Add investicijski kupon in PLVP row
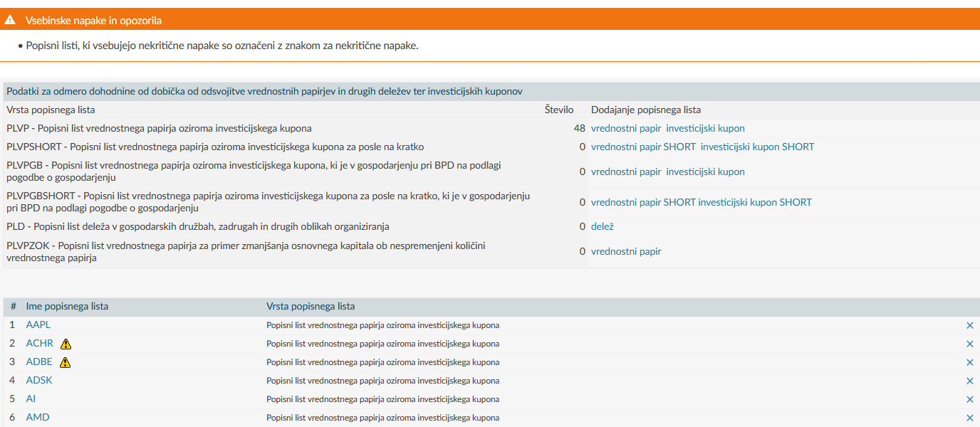The image size is (980, 427). click(x=705, y=128)
